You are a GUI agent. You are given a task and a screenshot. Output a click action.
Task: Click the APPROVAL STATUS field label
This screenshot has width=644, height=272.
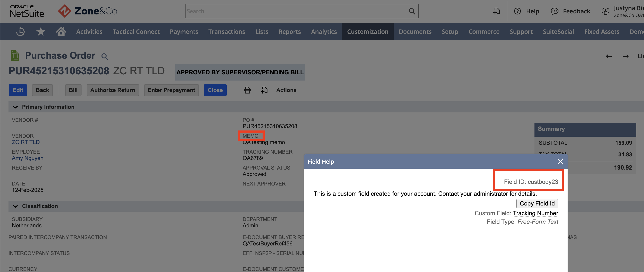[266, 168]
